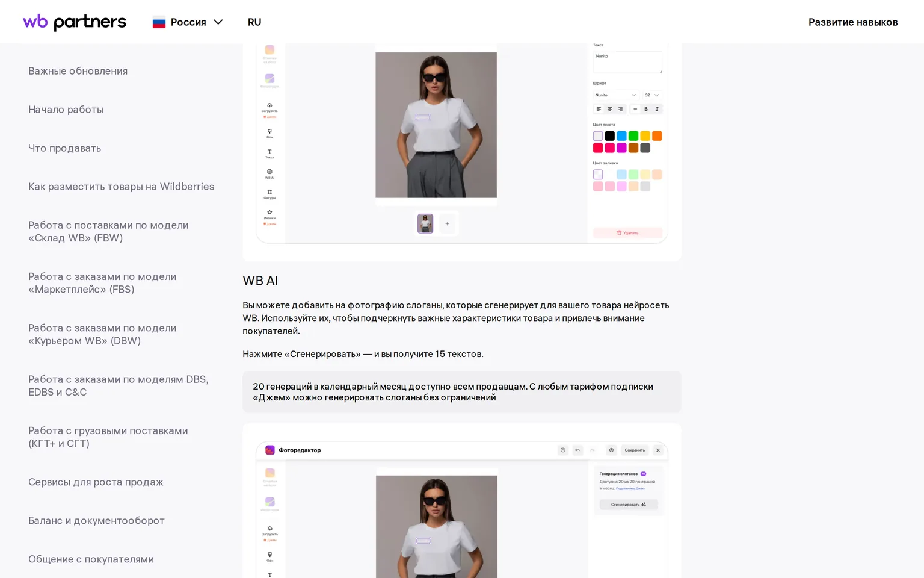This screenshot has width=924, height=578.
Task: Switch language via the RU selector
Action: tap(254, 22)
